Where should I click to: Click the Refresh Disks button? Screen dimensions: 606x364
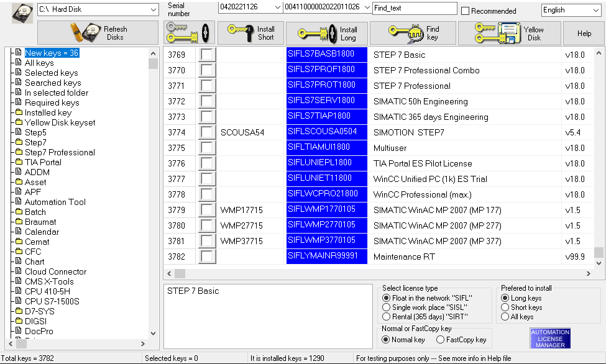pyautogui.click(x=98, y=33)
